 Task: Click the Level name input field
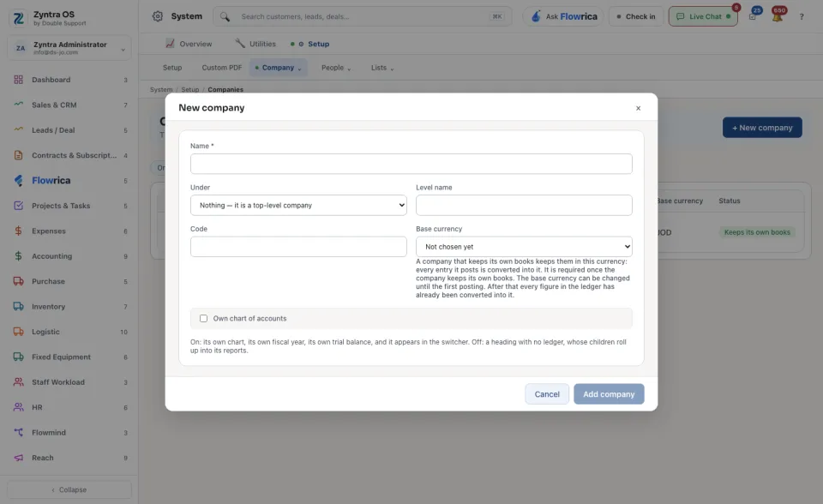click(x=524, y=205)
